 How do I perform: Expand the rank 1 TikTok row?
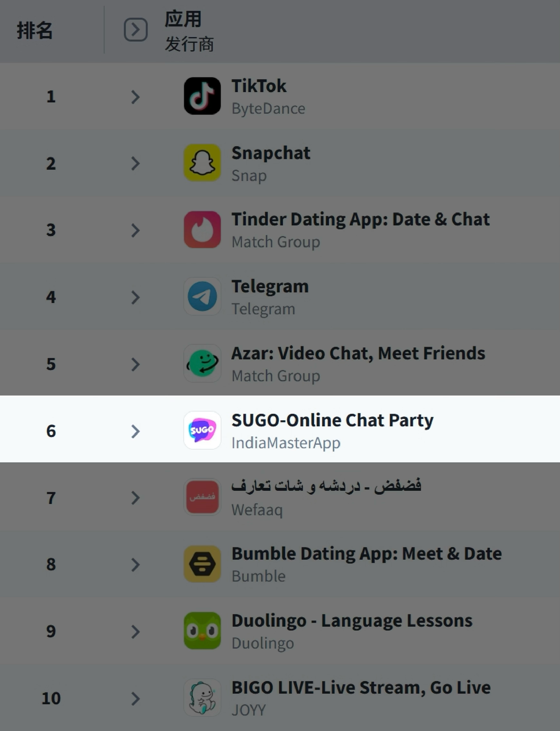[x=135, y=97]
